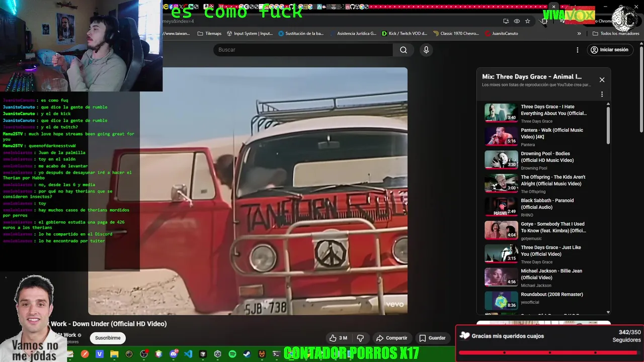The width and height of the screenshot is (644, 362).
Task: Open the orange fox-mask app in taskbar
Action: point(262,354)
